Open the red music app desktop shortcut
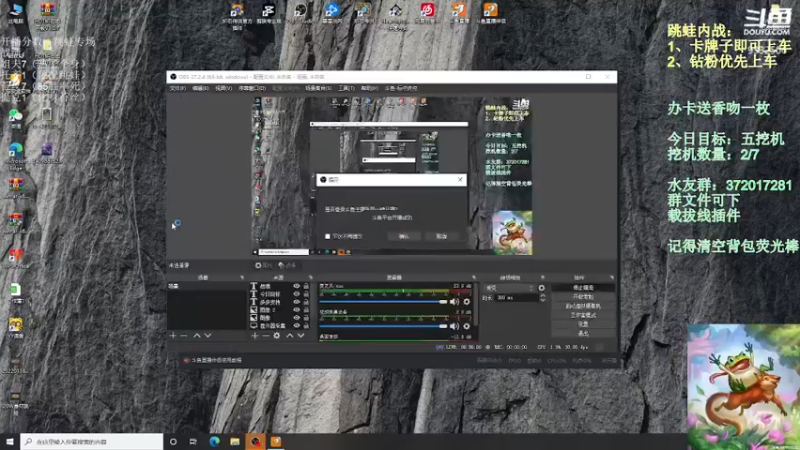 coord(428,14)
